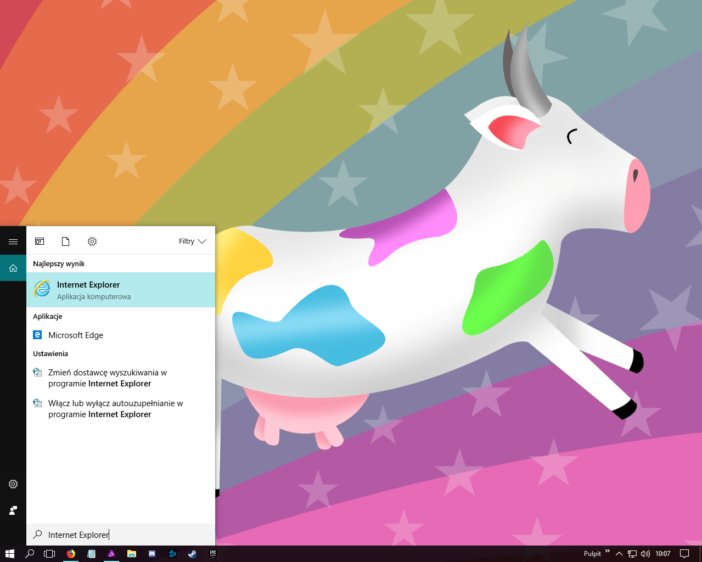Click the search box containing 'Internet Explorer'
The height and width of the screenshot is (562, 702).
coord(120,535)
